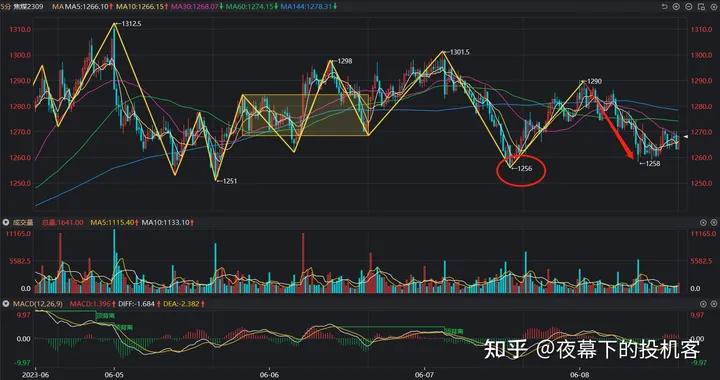Click the MACD(12,26,9) parameters label
The width and height of the screenshot is (720, 380).
38,304
